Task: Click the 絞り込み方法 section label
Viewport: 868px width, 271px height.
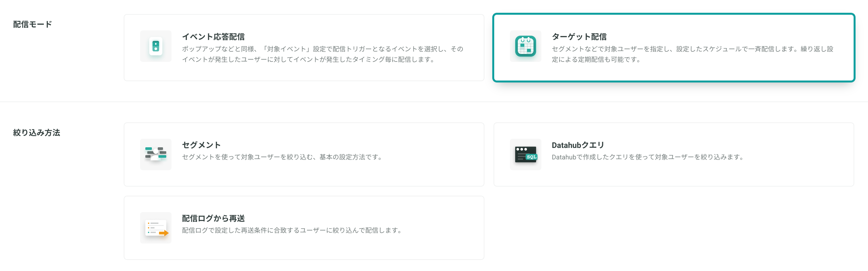Action: click(x=36, y=133)
